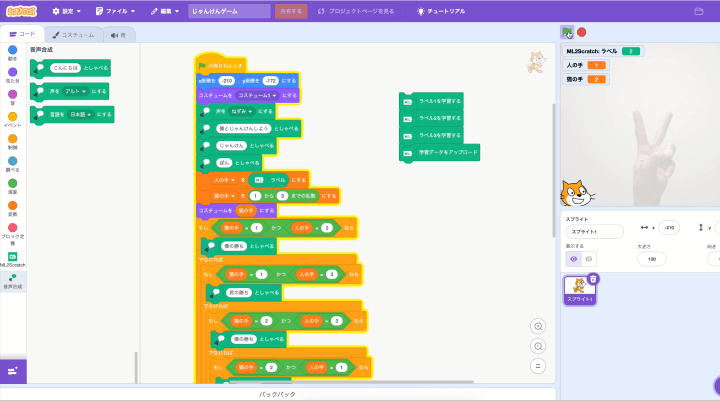Open the 人の手 variable dropdown in set block
720x401 pixels.
coord(224,180)
